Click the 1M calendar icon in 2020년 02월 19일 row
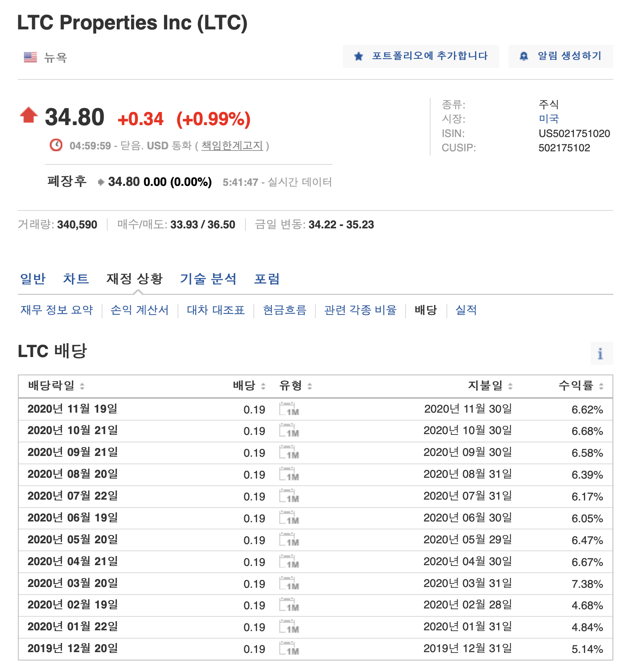Viewport: 626px width, 672px height. pos(289,605)
